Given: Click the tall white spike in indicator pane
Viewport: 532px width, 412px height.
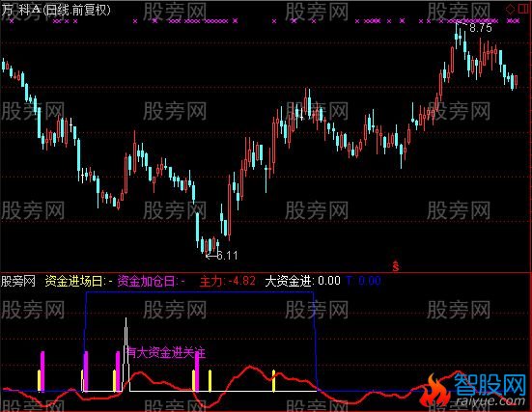Looking at the screenshot, I should (126, 354).
